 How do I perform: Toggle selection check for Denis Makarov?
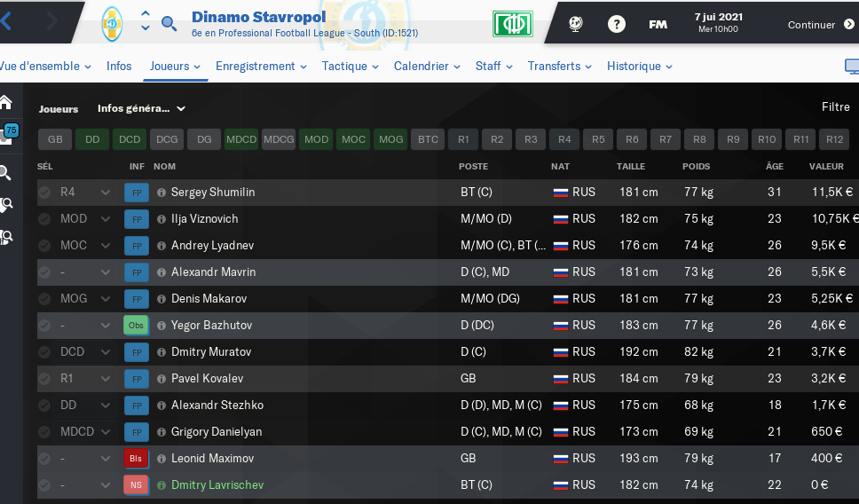point(44,299)
